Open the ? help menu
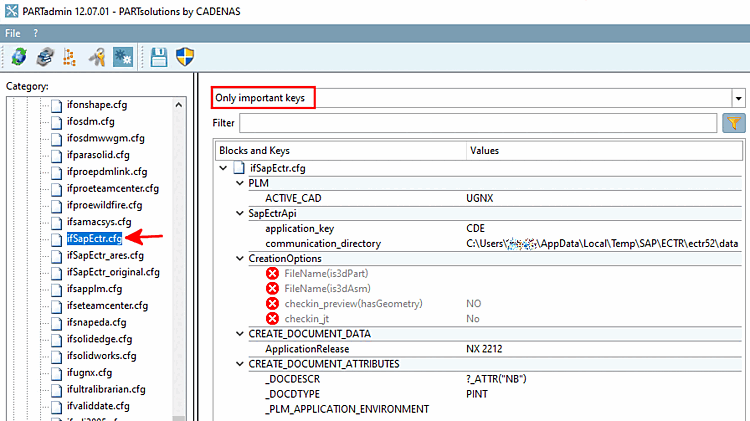The image size is (750, 421). 35,33
